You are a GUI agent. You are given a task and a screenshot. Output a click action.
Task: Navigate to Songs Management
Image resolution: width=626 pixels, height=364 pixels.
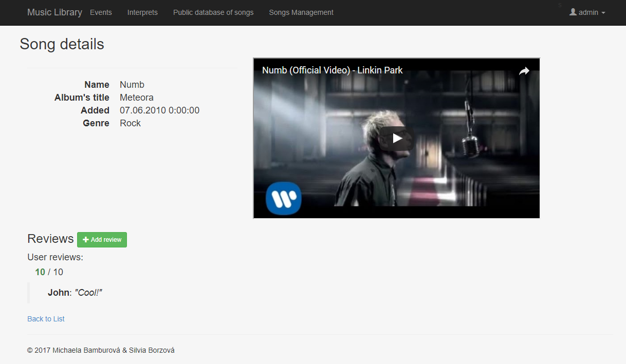[x=301, y=12]
